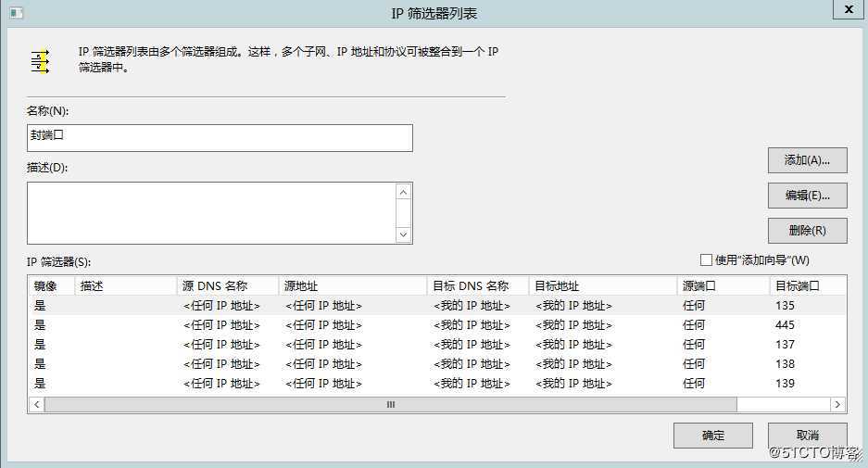
Task: Sort by the 目标端口 column header
Action: point(808,285)
